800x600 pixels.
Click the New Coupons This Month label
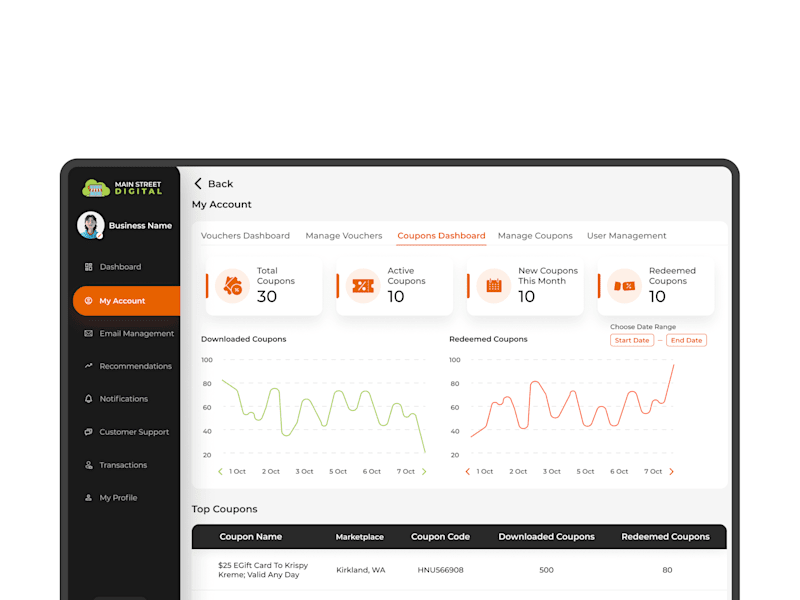(x=548, y=276)
